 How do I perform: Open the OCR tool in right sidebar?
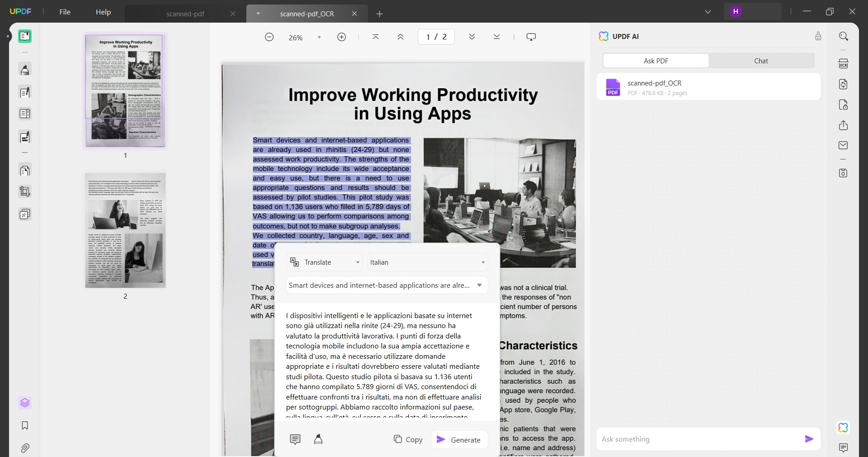843,64
